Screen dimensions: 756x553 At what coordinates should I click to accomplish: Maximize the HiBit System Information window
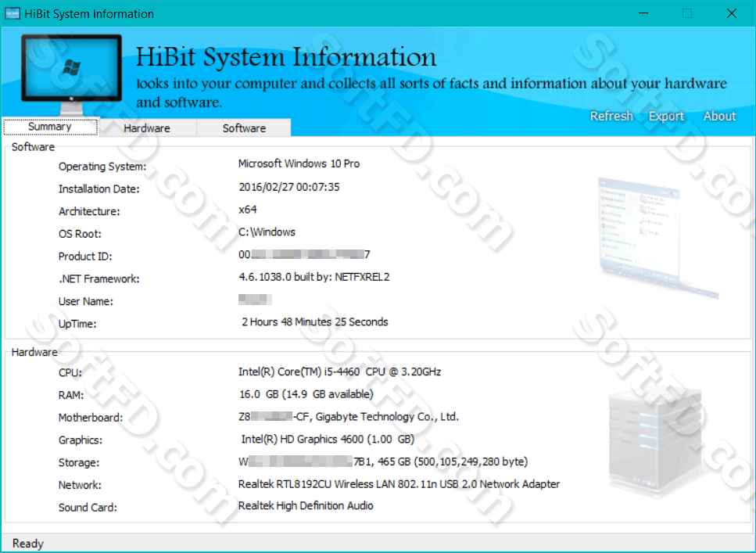(687, 13)
